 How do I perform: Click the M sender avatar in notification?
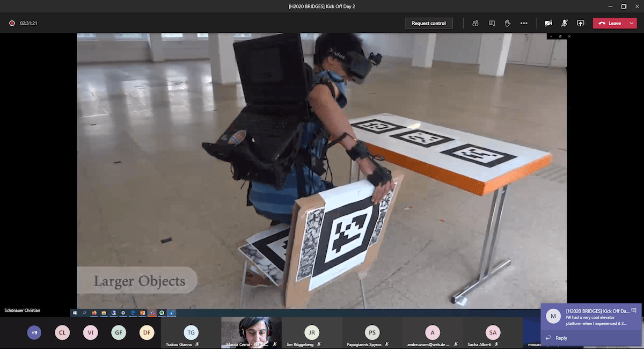click(x=553, y=316)
